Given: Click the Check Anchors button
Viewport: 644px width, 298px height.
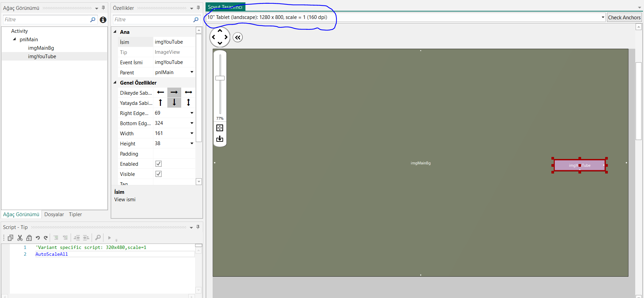Looking at the screenshot, I should click(624, 18).
